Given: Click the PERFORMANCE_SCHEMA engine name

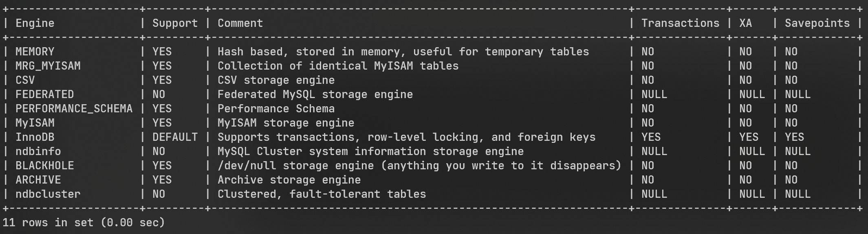Looking at the screenshot, I should coord(74,109).
